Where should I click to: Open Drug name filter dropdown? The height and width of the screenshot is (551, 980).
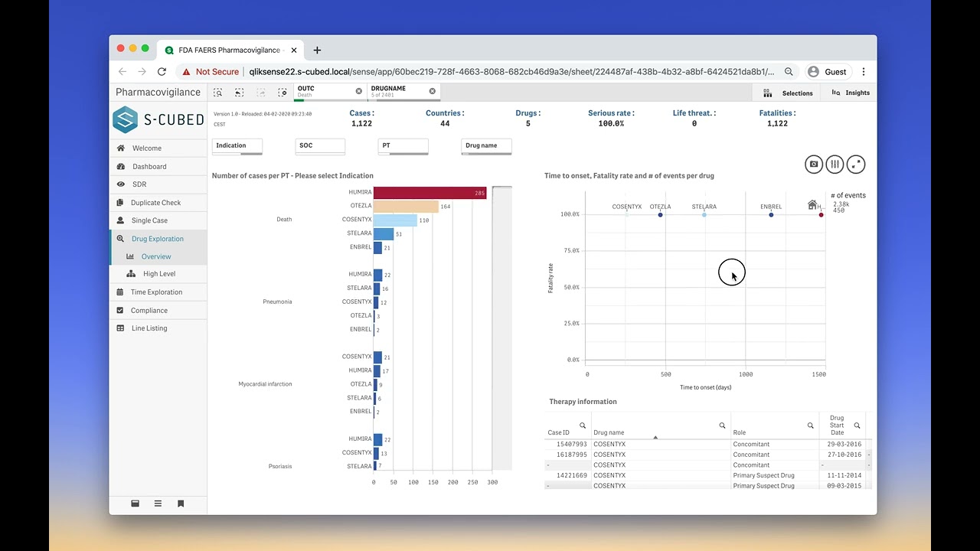[x=486, y=146]
